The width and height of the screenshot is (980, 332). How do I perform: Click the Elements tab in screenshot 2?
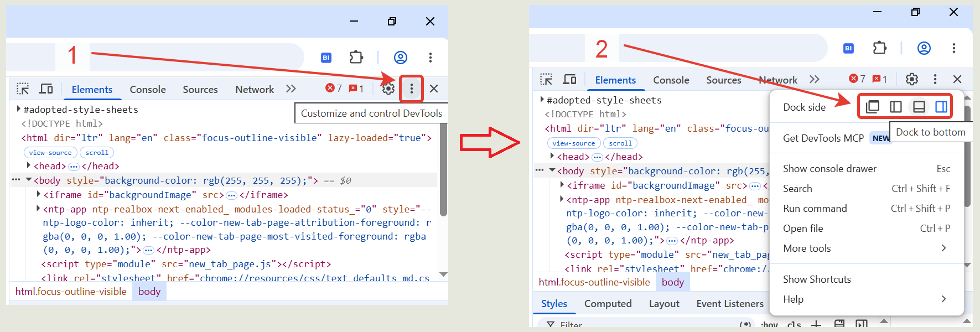[x=615, y=80]
